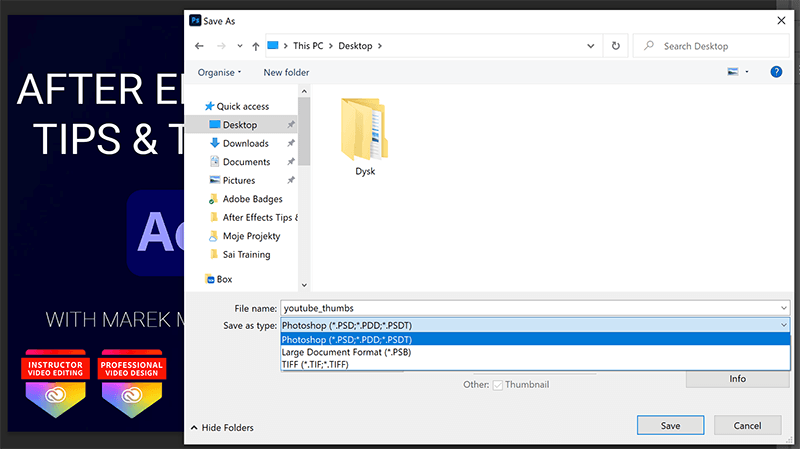This screenshot has width=800, height=449.
Task: Open the Help question mark icon
Action: point(776,72)
